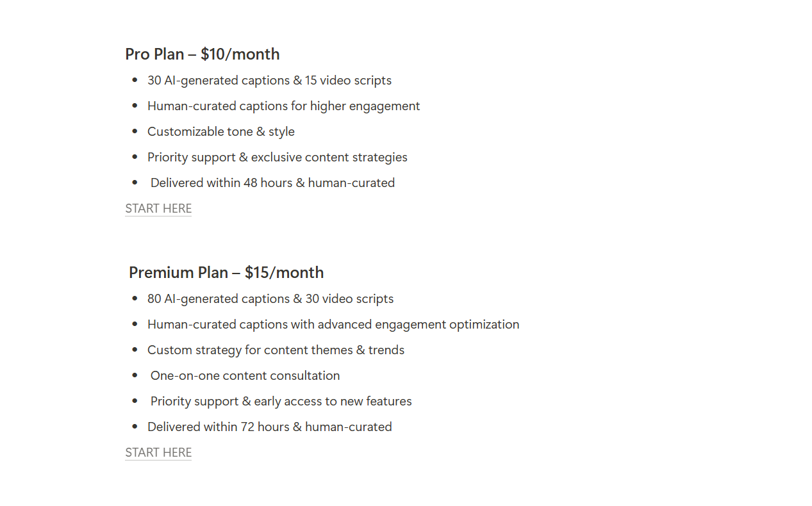Viewport: 812px width, 506px height.
Task: Click the 'One-on-one content consultation' line
Action: click(245, 376)
